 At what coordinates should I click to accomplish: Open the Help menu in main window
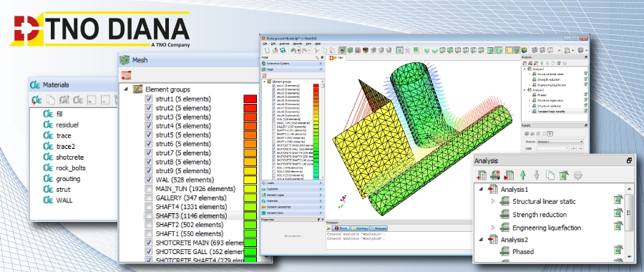pyautogui.click(x=318, y=43)
